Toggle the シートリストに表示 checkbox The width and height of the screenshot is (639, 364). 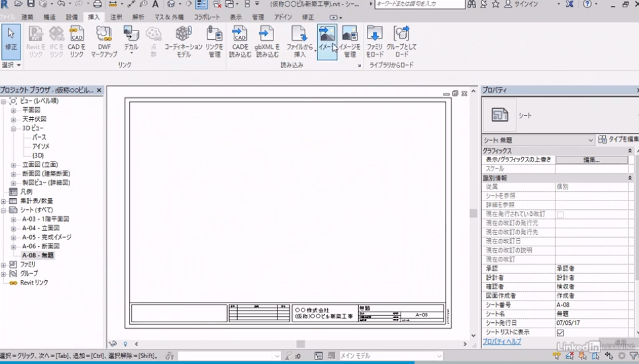(560, 332)
